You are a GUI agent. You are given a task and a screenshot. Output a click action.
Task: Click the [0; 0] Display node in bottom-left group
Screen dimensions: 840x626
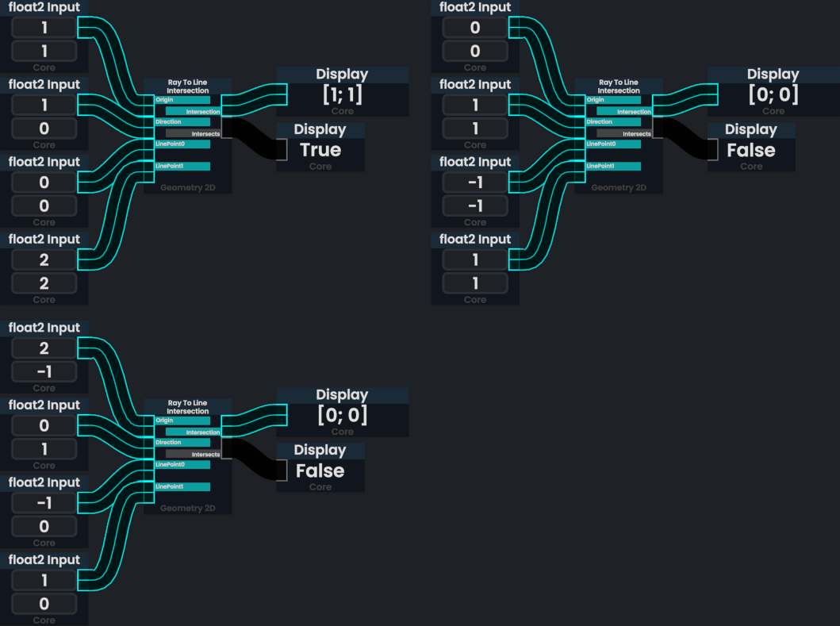click(343, 415)
